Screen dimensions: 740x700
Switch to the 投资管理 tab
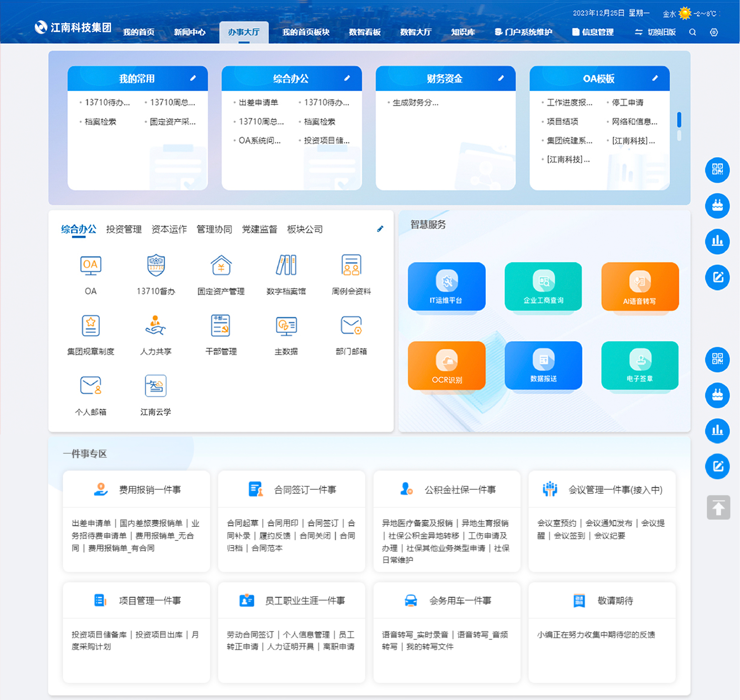pyautogui.click(x=124, y=229)
